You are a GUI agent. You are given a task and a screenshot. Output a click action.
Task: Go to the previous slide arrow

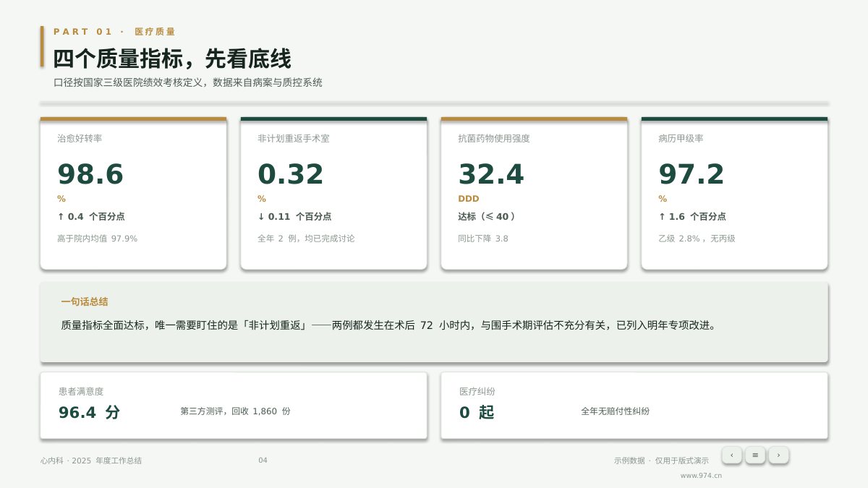pyautogui.click(x=732, y=455)
